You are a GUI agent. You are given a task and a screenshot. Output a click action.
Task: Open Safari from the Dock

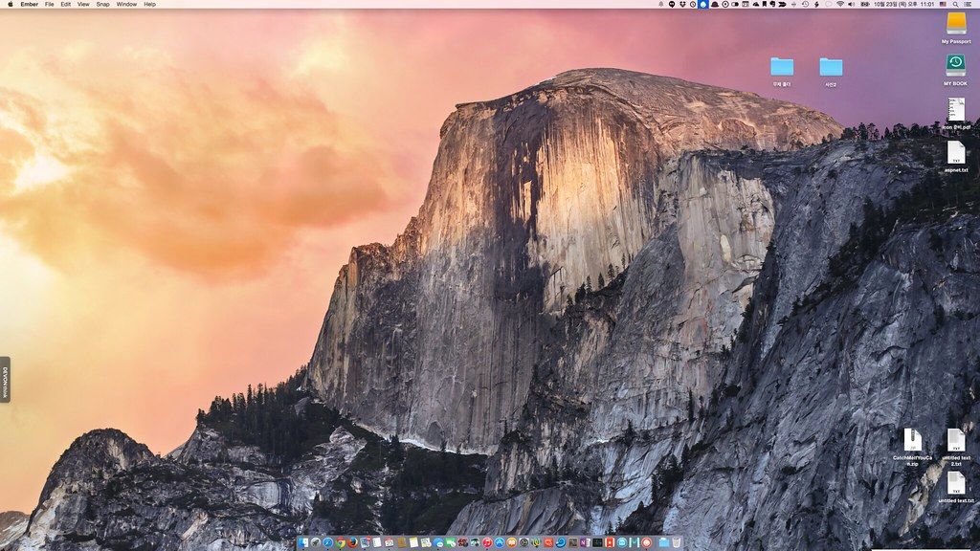328,542
